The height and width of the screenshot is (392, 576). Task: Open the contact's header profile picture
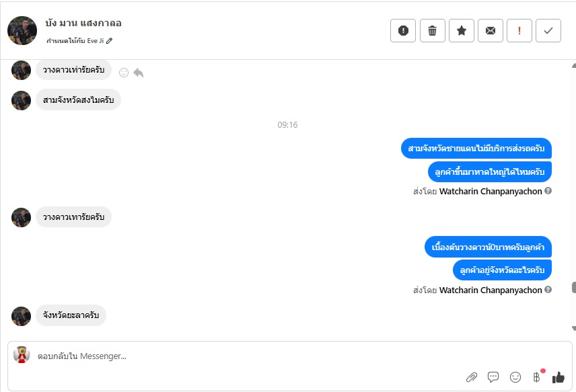[22, 30]
